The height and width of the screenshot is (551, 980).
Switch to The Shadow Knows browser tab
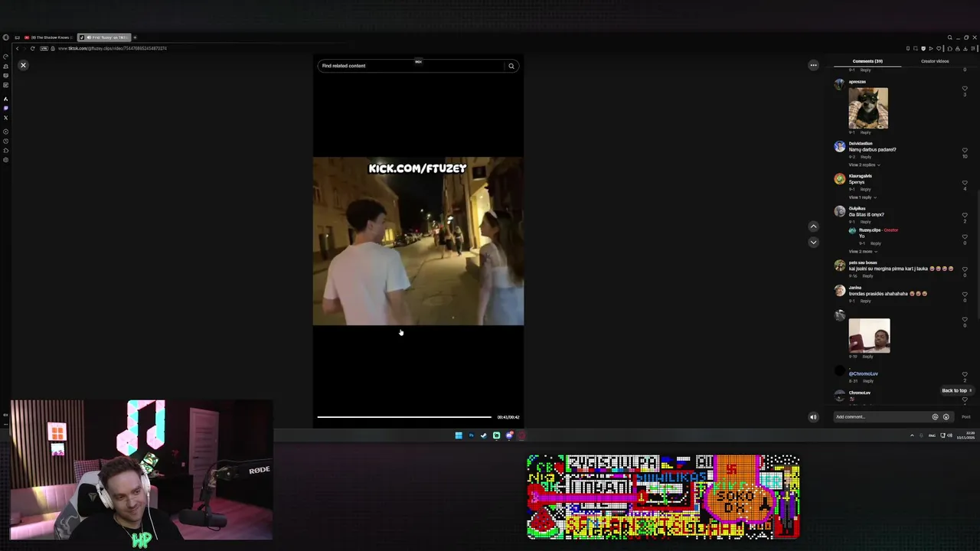point(48,37)
